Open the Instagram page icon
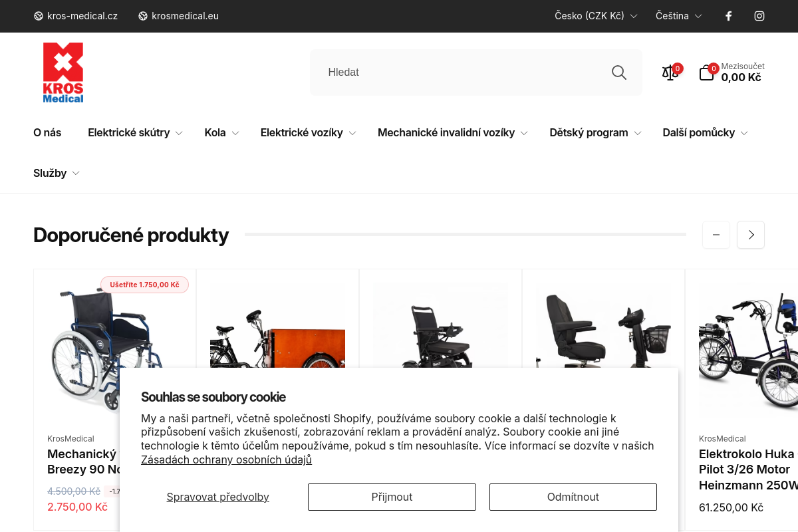This screenshot has height=532, width=798. [759, 16]
